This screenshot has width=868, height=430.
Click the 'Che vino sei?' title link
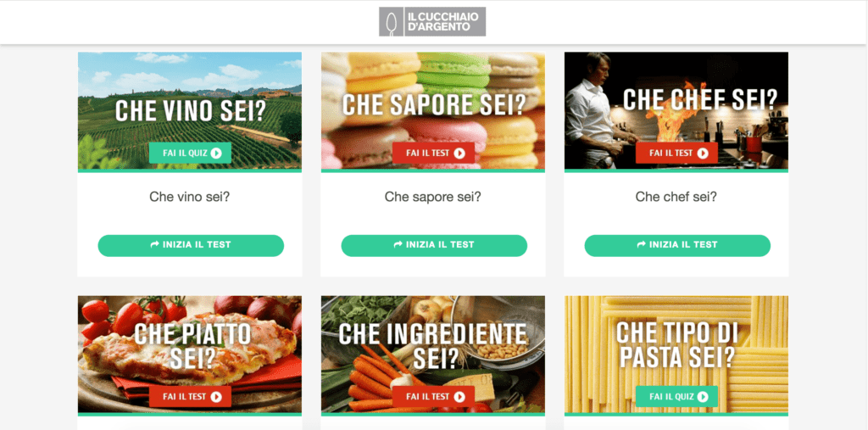189,197
